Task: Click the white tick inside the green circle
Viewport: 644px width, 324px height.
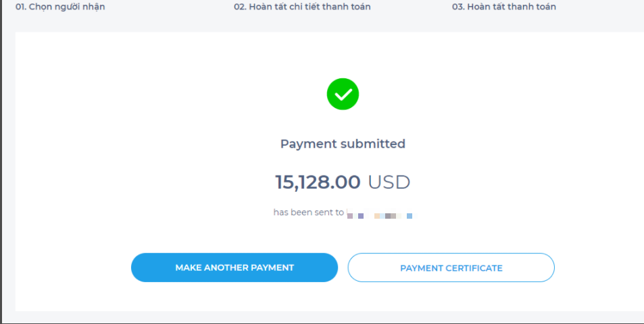Action: [343, 95]
